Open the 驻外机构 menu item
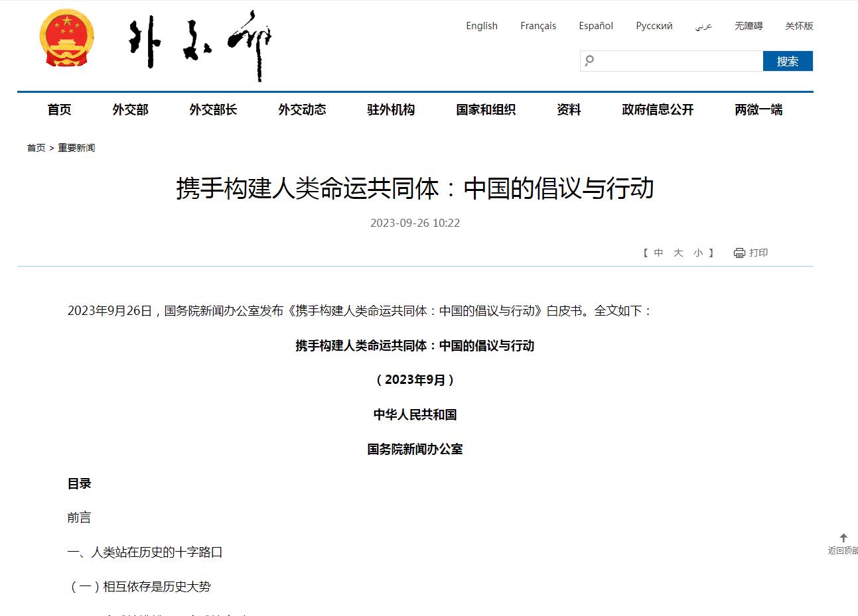This screenshot has height=616, width=858. 391,109
